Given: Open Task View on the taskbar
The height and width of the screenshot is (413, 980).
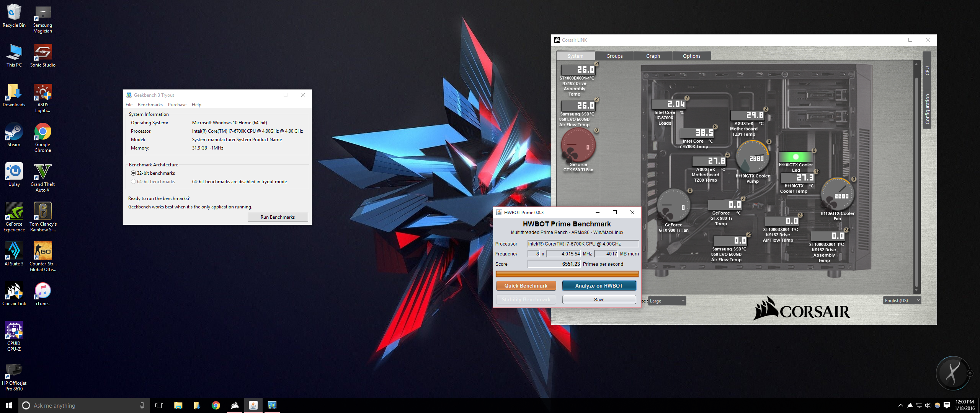Looking at the screenshot, I should [x=159, y=405].
